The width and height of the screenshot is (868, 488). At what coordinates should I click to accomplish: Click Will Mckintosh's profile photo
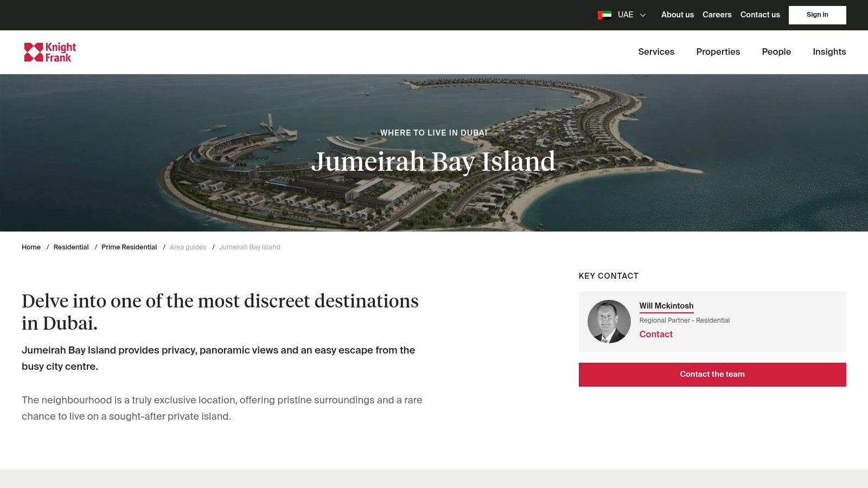[609, 321]
